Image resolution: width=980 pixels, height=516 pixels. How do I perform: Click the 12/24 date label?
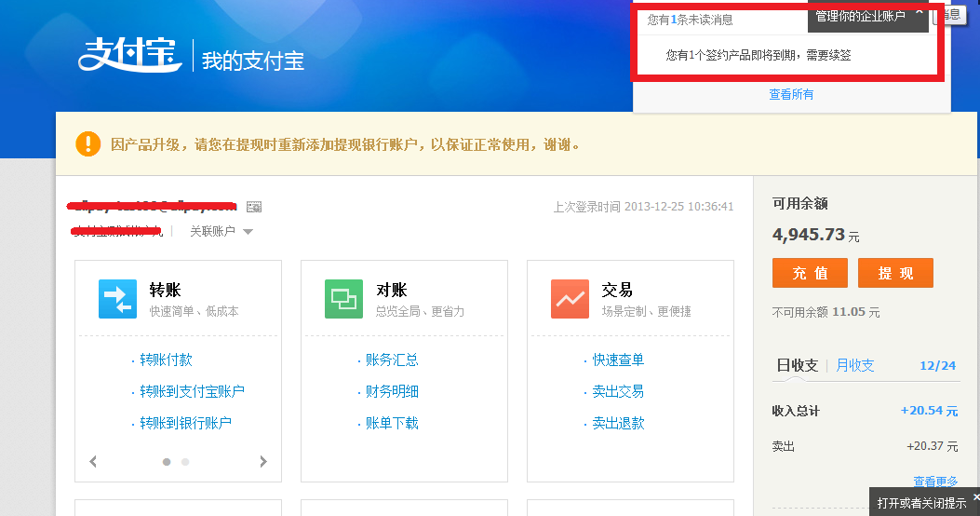(937, 366)
